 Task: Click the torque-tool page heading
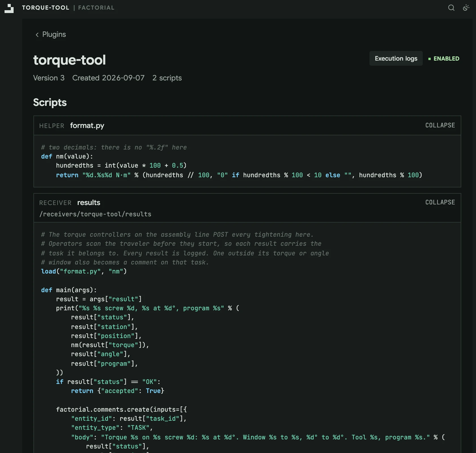click(69, 60)
